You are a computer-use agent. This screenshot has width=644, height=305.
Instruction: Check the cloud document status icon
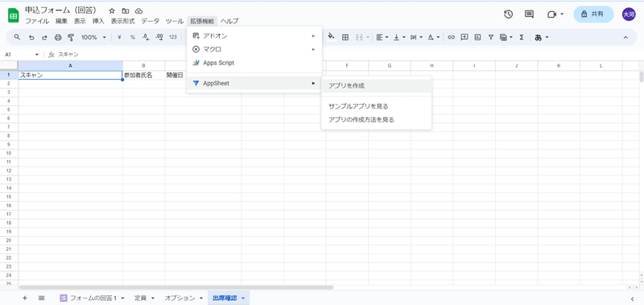[138, 11]
